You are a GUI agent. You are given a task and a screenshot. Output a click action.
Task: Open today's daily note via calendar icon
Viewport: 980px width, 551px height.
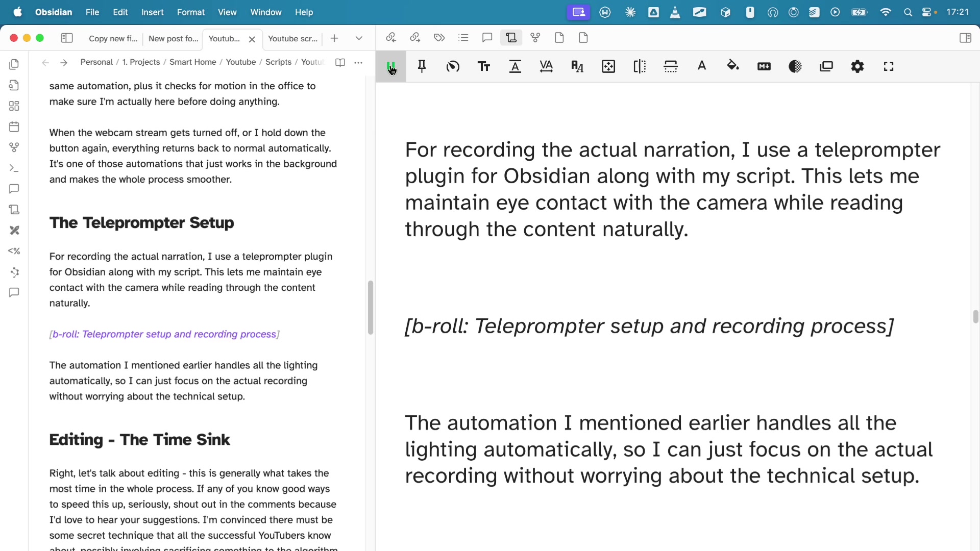(x=14, y=127)
